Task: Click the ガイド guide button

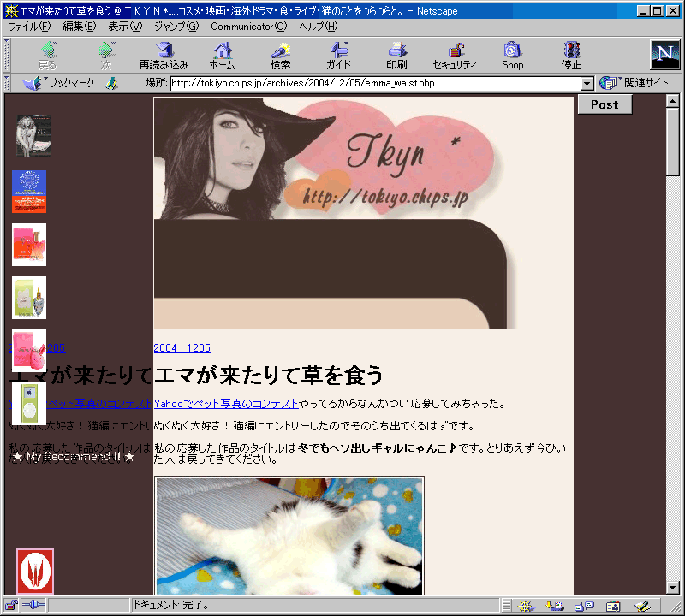Action: [338, 56]
